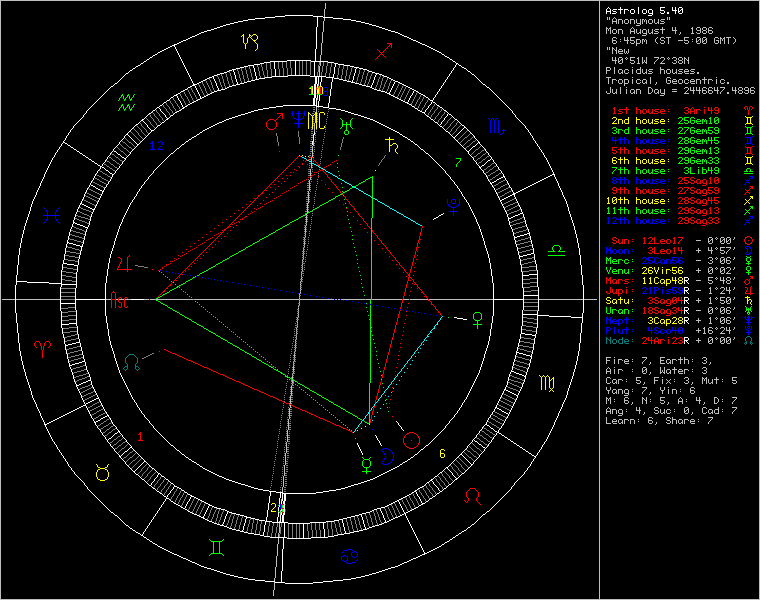Viewport: 760px width, 600px height.
Task: Click the '6:45pm (ST -5:00 GMT)' time line
Action: click(x=674, y=41)
